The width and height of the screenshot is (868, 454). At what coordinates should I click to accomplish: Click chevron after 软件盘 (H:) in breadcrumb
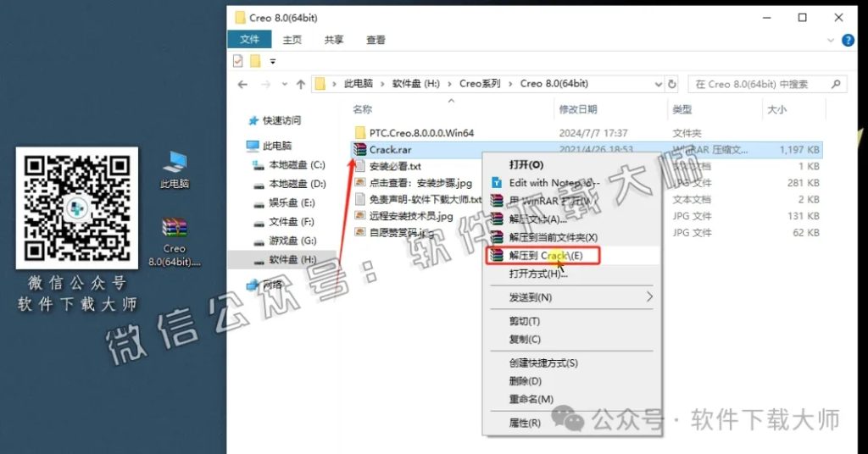[449, 84]
